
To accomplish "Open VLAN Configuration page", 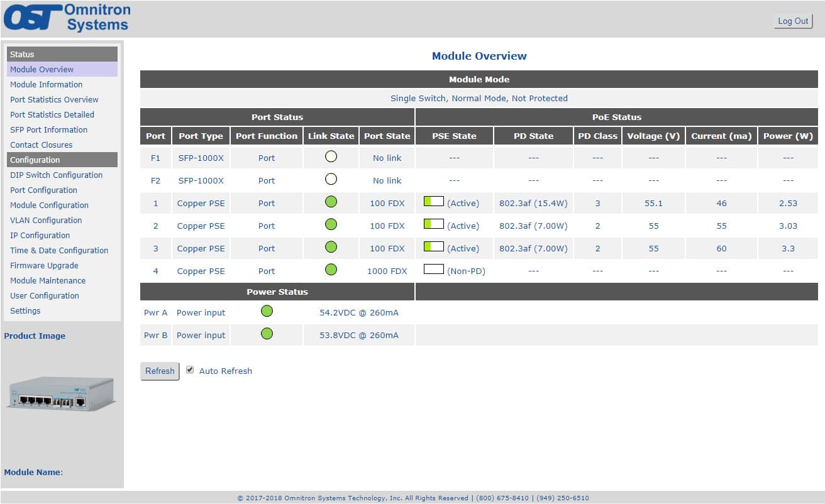I will pyautogui.click(x=46, y=220).
